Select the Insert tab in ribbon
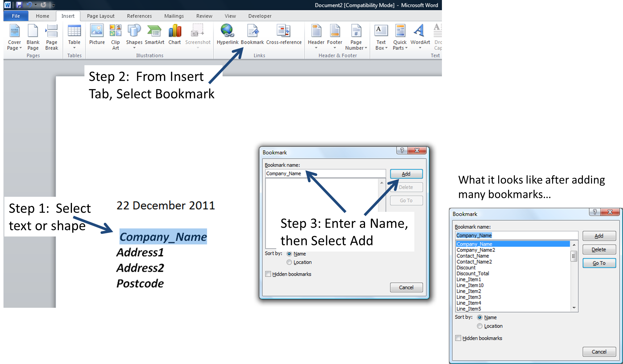Viewport: 623px width, 364px height. (x=67, y=16)
